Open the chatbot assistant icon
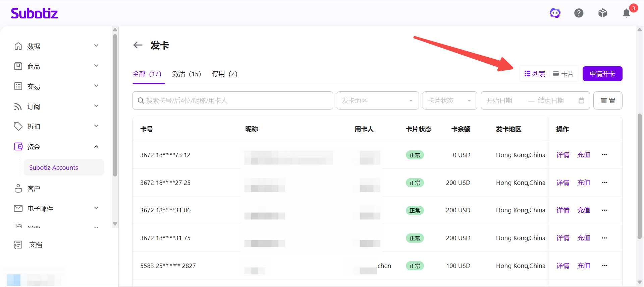 (x=555, y=13)
